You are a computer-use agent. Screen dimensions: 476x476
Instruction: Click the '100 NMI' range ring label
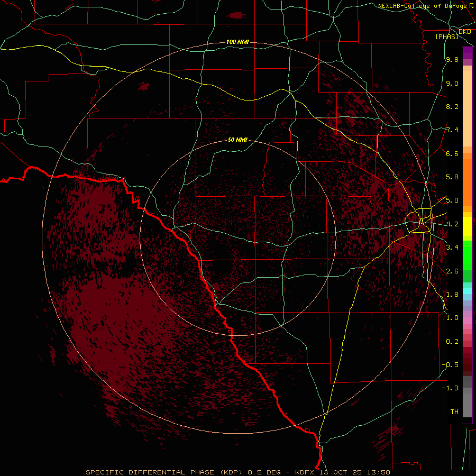(x=237, y=42)
